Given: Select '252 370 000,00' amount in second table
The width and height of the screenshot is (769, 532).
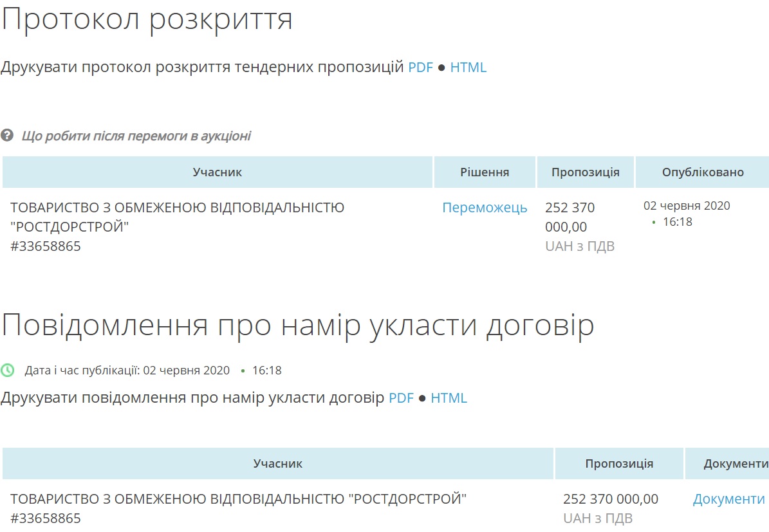Looking at the screenshot, I should (611, 499).
